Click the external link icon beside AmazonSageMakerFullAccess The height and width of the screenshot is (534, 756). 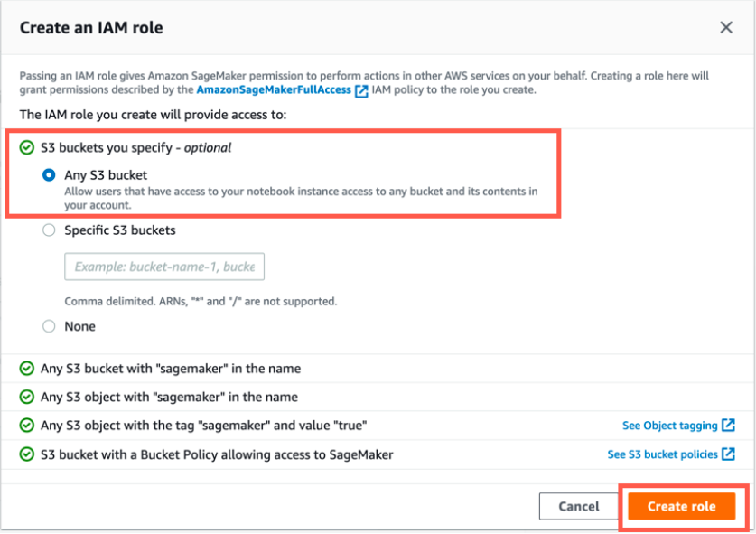pyautogui.click(x=362, y=91)
